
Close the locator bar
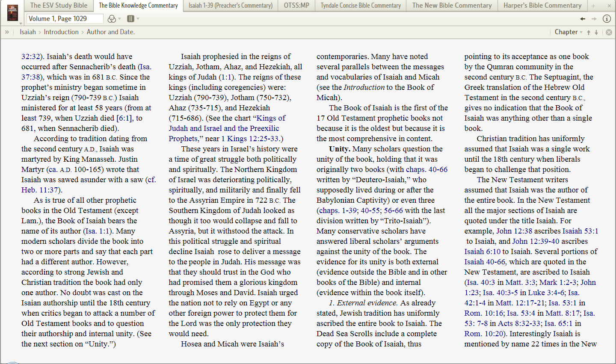[609, 33]
